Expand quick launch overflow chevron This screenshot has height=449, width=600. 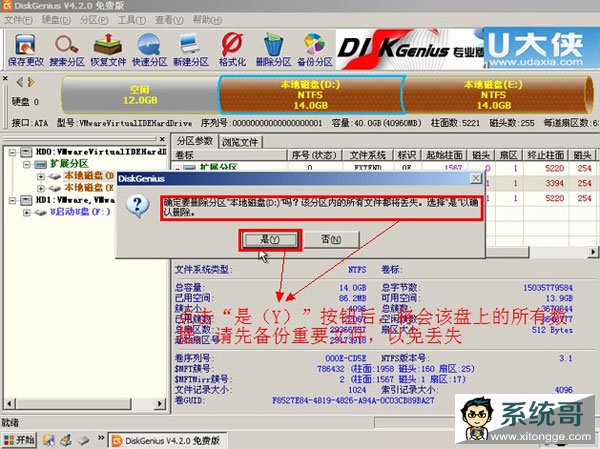pyautogui.click(x=101, y=438)
